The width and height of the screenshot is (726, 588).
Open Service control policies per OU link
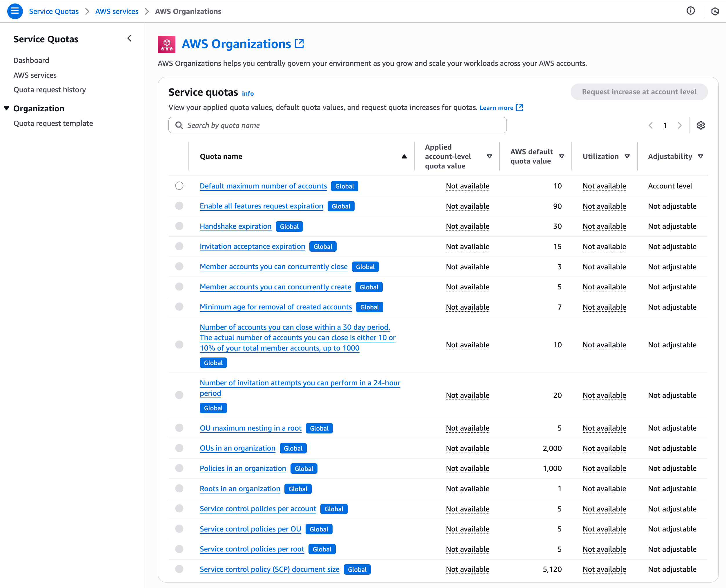click(250, 529)
